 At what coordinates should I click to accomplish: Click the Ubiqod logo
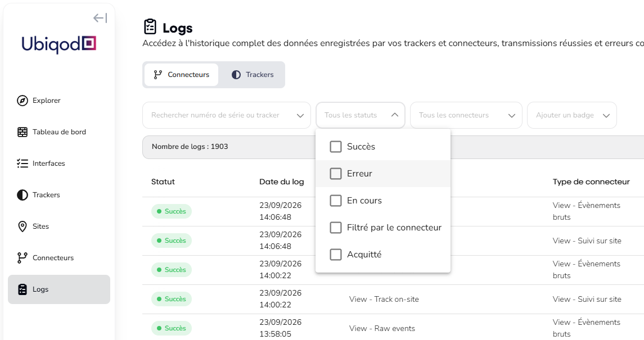[x=58, y=44]
